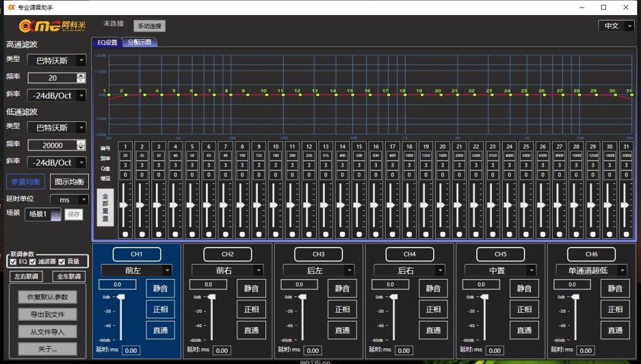Open high-pass filter type dropdown 巴特沃斯

57,61
